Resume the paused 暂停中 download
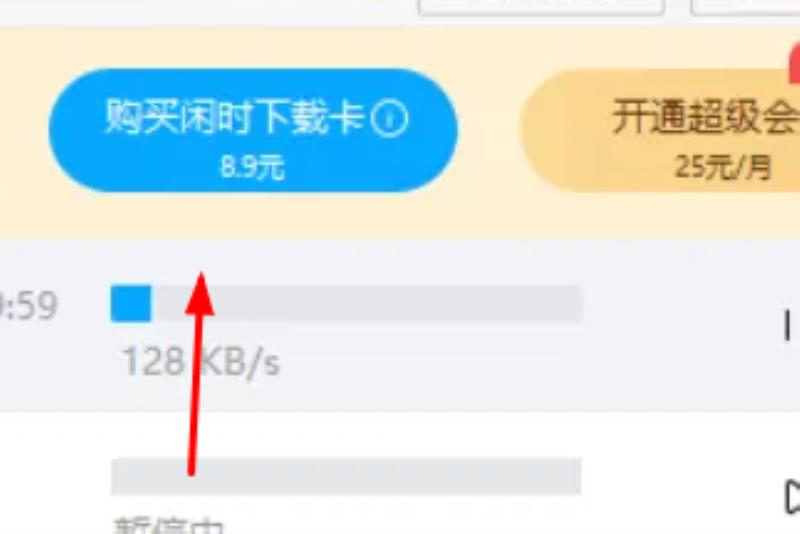This screenshot has height=534, width=800. click(x=792, y=496)
